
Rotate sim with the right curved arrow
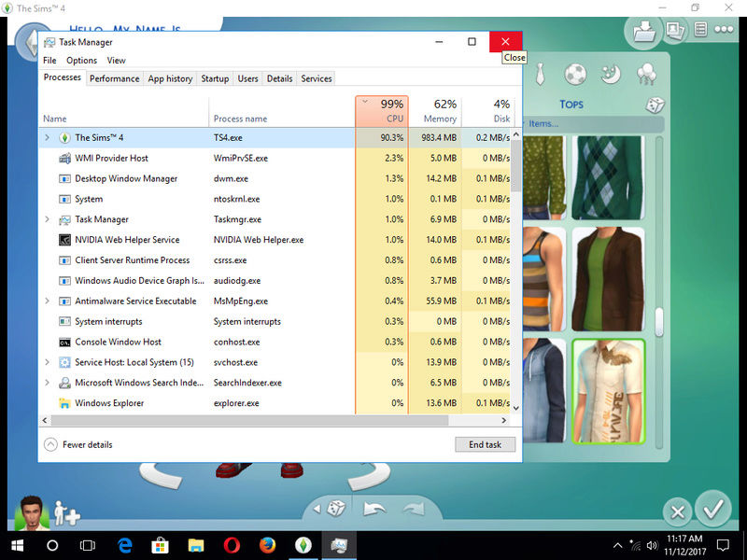click(x=369, y=477)
